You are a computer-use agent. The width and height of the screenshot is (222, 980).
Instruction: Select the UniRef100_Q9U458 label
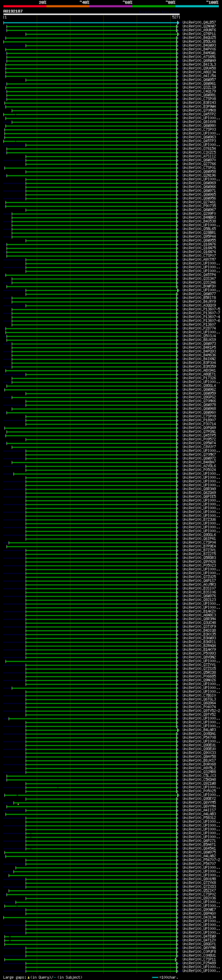coord(199,68)
